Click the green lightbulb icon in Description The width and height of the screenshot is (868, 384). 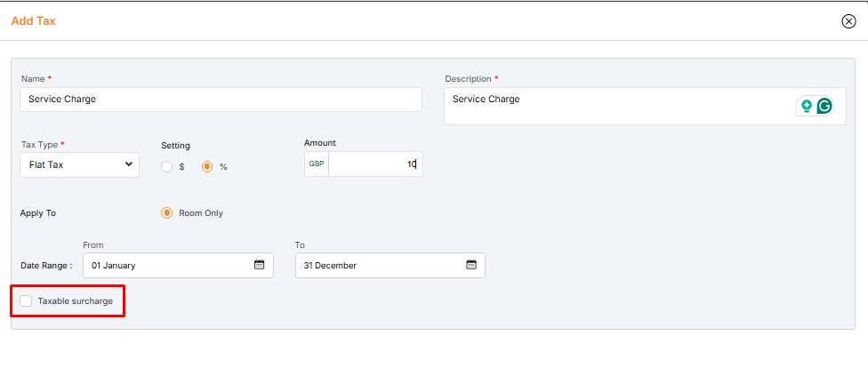click(x=807, y=106)
